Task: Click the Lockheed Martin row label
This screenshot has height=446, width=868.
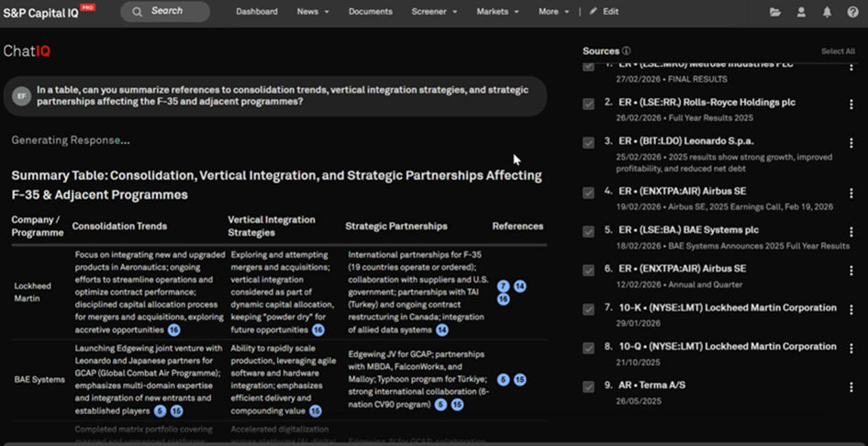Action: pyautogui.click(x=33, y=293)
